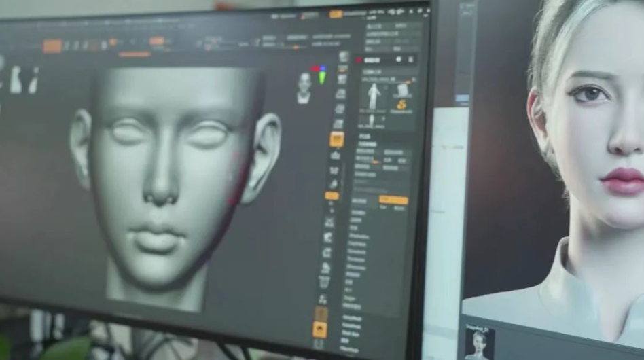644x360 pixels.
Task: Click the small head preview beside the axis gizmo
Action: coord(304,88)
